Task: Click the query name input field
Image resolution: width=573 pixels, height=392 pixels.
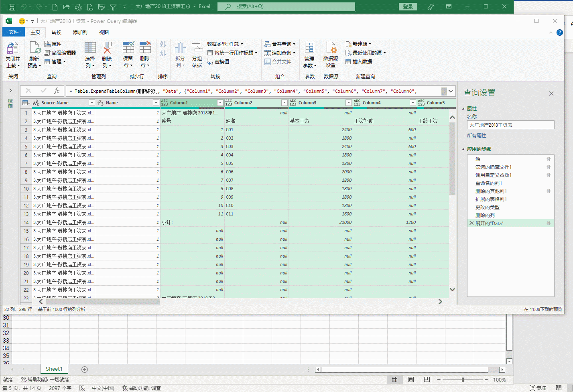Action: (510, 125)
